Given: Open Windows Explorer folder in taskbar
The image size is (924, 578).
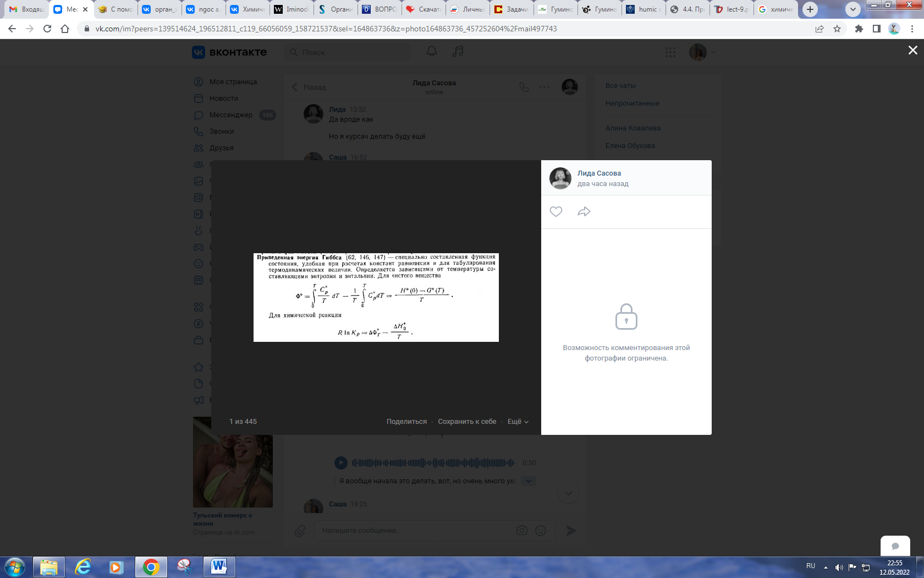Looking at the screenshot, I should (49, 566).
